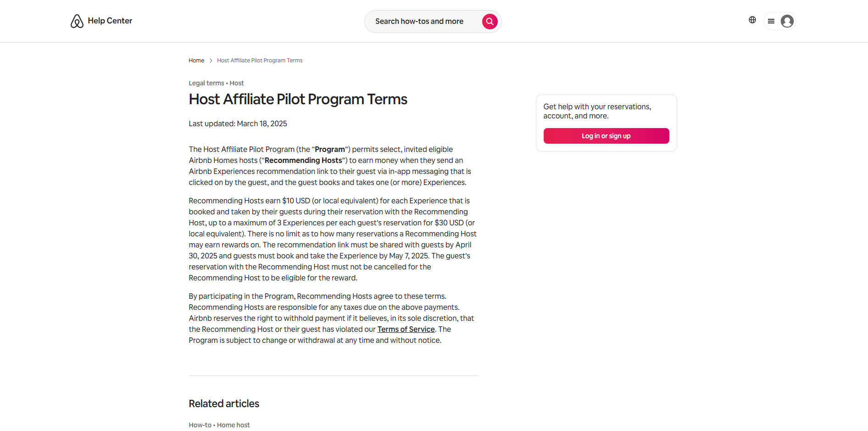Click the profile avatar icon
The width and height of the screenshot is (868, 431).
tap(787, 21)
